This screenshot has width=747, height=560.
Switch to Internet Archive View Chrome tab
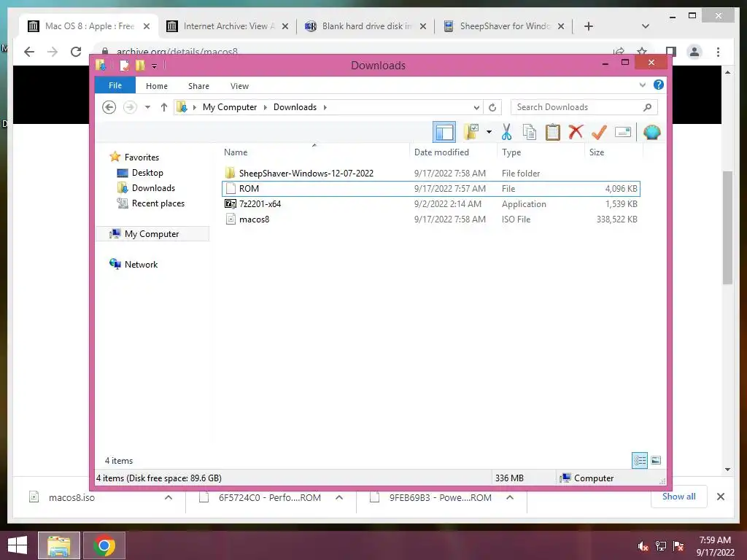coord(228,26)
